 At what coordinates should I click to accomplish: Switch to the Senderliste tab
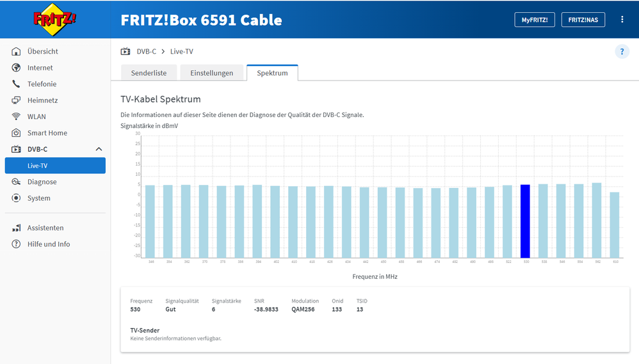coord(149,73)
